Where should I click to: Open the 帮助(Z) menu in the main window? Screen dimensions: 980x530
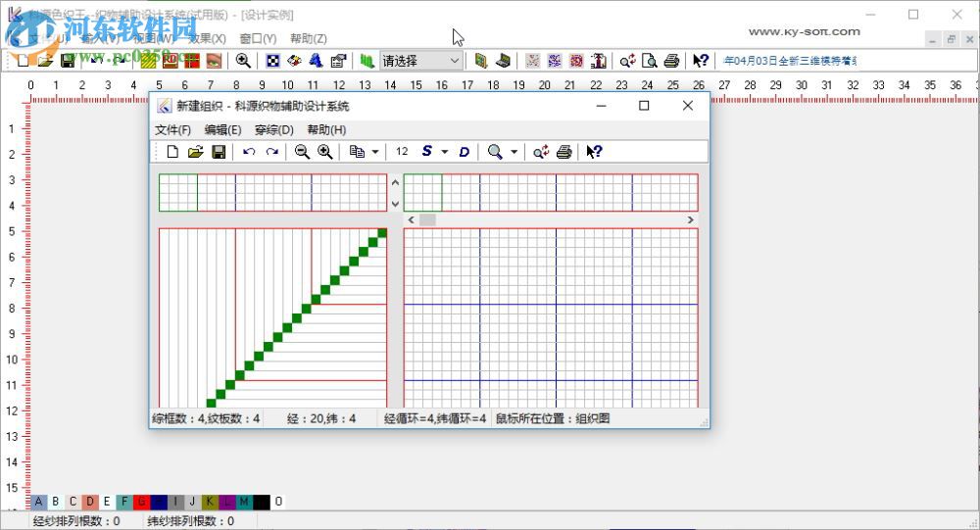coord(308,39)
